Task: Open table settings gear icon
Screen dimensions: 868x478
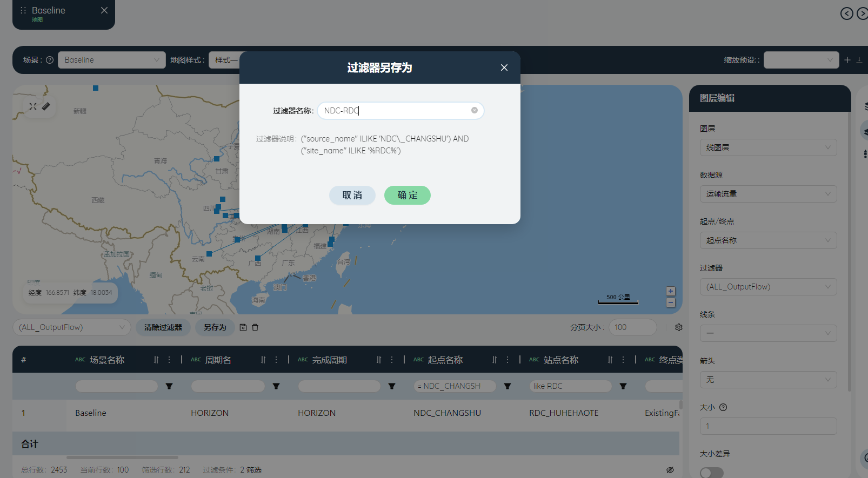Action: [x=679, y=327]
